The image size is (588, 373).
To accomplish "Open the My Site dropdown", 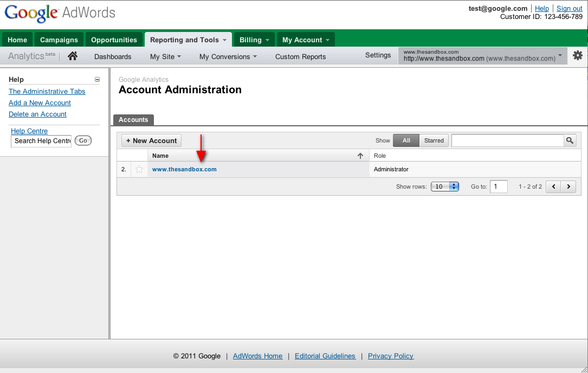I will click(166, 57).
